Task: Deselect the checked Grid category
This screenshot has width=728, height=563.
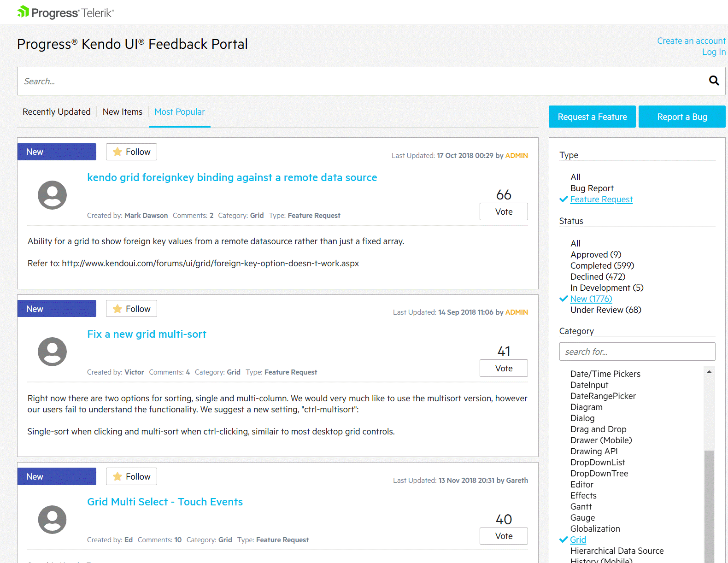Action: pyautogui.click(x=578, y=540)
